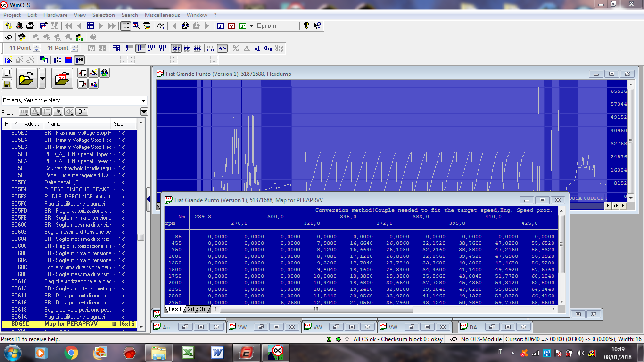Click the floppy disk save icon
644x362 pixels.
pyautogui.click(x=7, y=84)
